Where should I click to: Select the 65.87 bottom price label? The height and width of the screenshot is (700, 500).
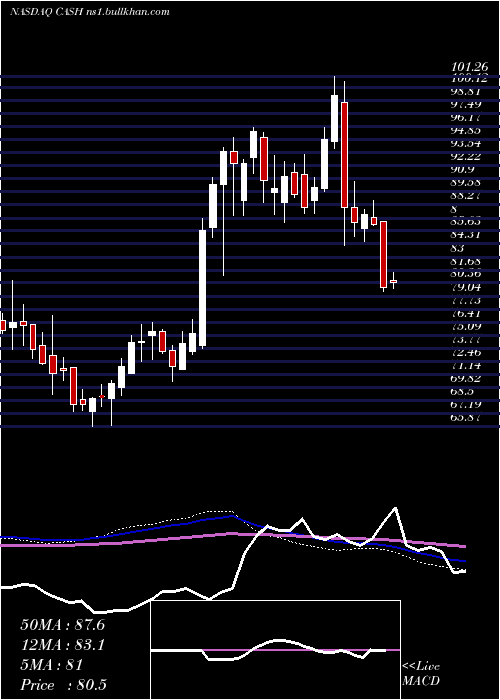(467, 417)
